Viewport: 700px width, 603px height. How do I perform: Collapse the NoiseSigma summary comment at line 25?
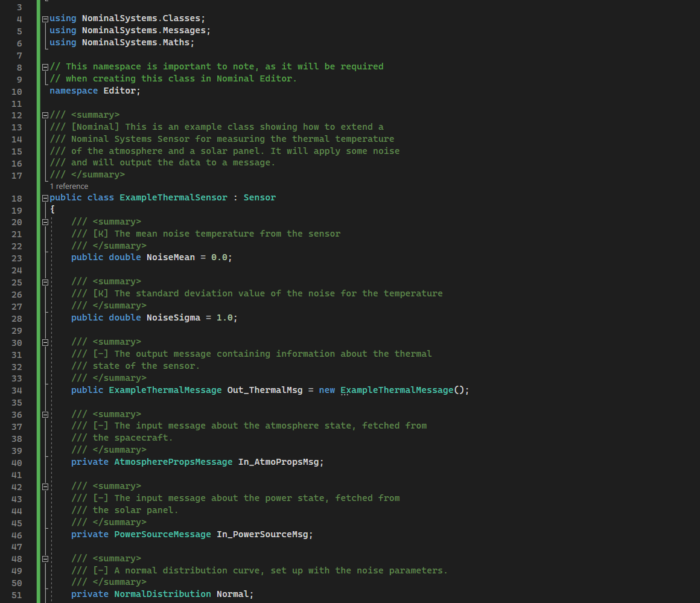[45, 282]
